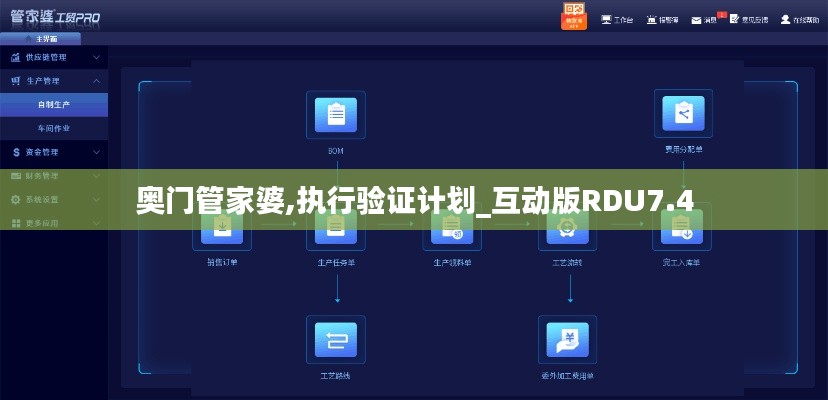Click the 更多应用 grid icon

16,224
